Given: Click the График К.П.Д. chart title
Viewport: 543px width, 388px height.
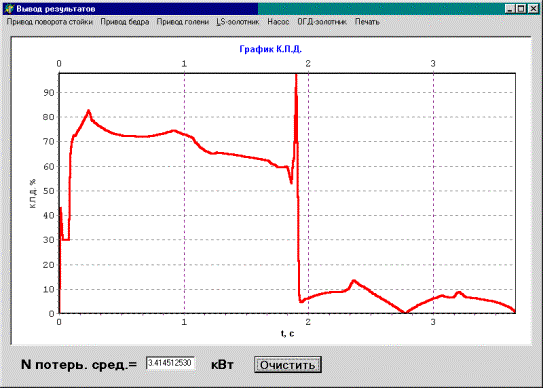Looking at the screenshot, I should coord(270,49).
